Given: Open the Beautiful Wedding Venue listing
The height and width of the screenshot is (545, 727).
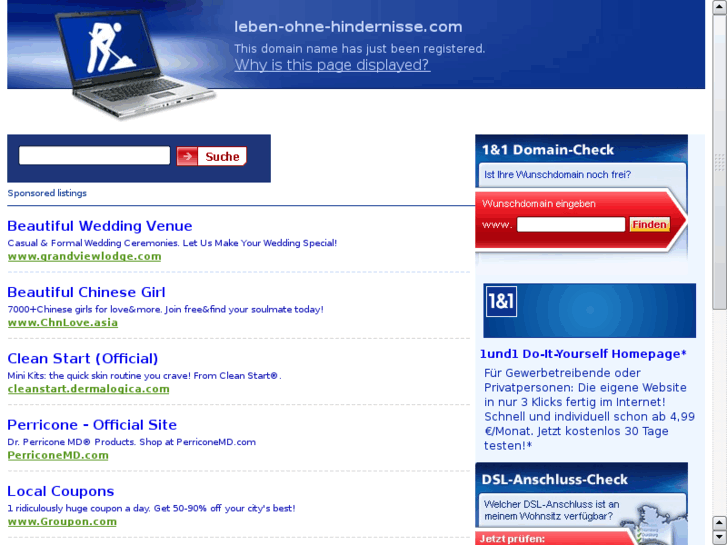Looking at the screenshot, I should [x=100, y=226].
